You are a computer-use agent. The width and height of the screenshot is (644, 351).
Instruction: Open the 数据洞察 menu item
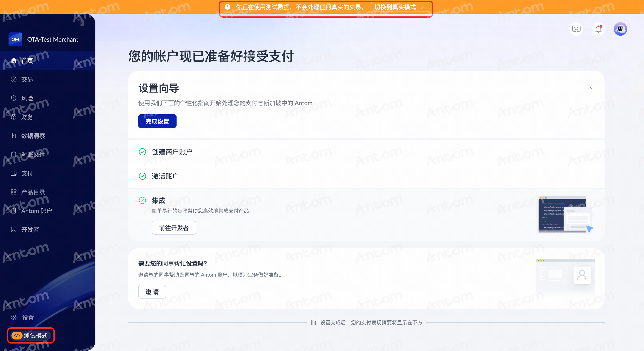click(48, 136)
